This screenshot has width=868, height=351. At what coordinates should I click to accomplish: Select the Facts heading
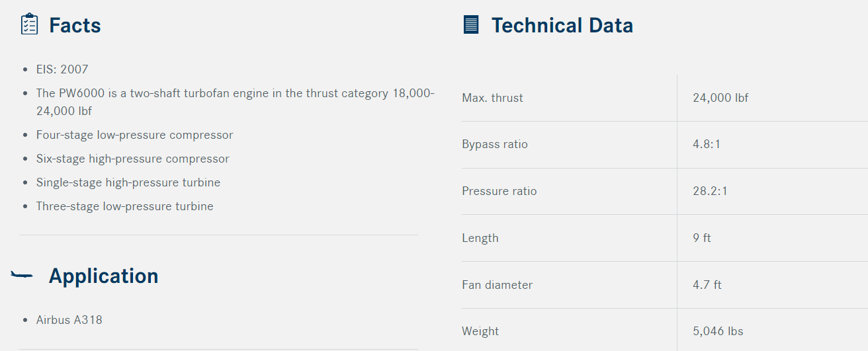pyautogui.click(x=75, y=26)
